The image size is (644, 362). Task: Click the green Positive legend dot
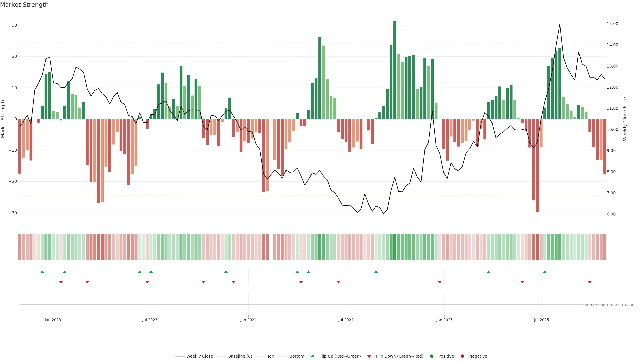[x=432, y=356]
